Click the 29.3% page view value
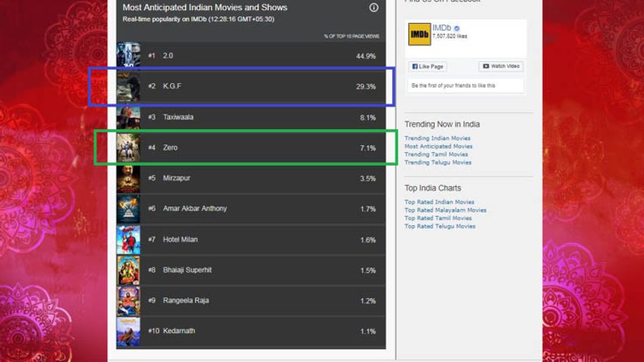This screenshot has height=362, width=644. [366, 87]
